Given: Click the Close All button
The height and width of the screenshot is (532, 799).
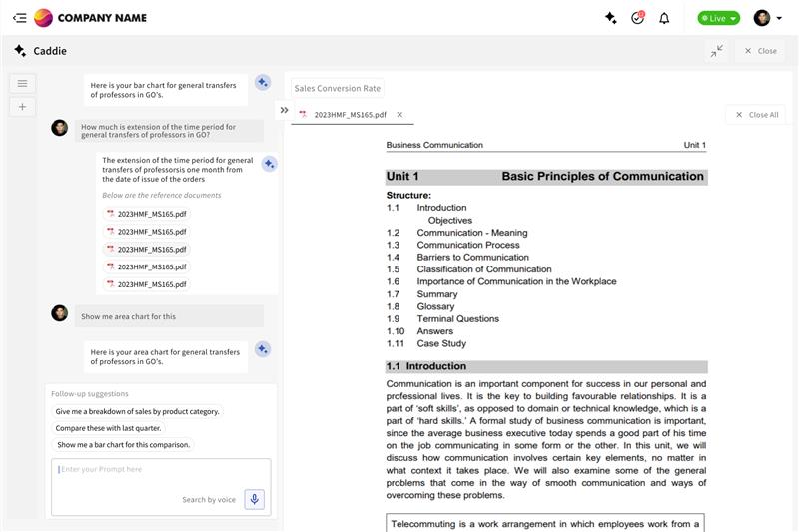Looking at the screenshot, I should coord(757,115).
